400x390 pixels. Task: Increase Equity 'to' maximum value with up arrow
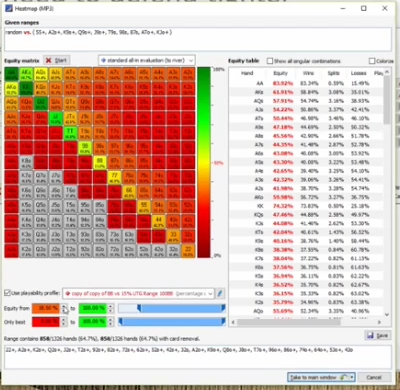pyautogui.click(x=111, y=306)
